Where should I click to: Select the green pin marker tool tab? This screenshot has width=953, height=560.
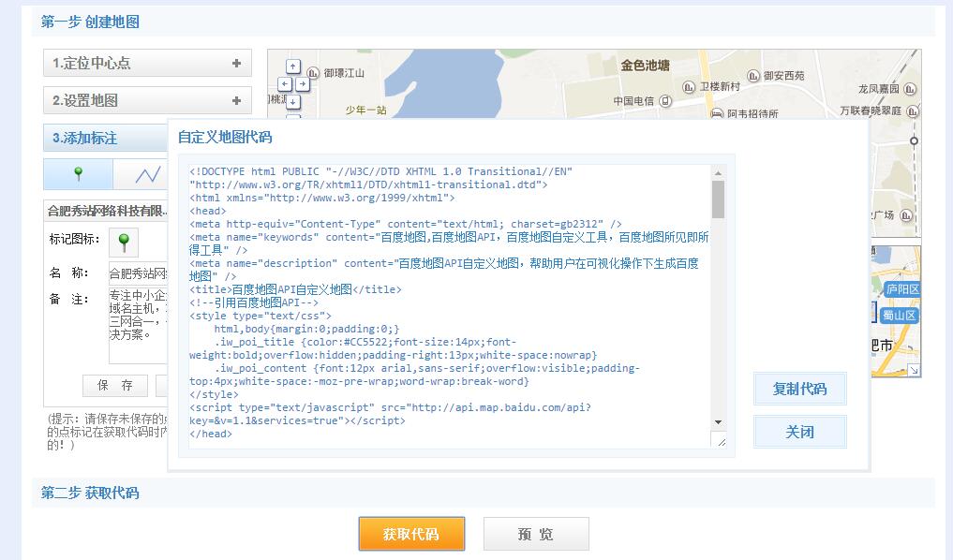click(x=79, y=174)
